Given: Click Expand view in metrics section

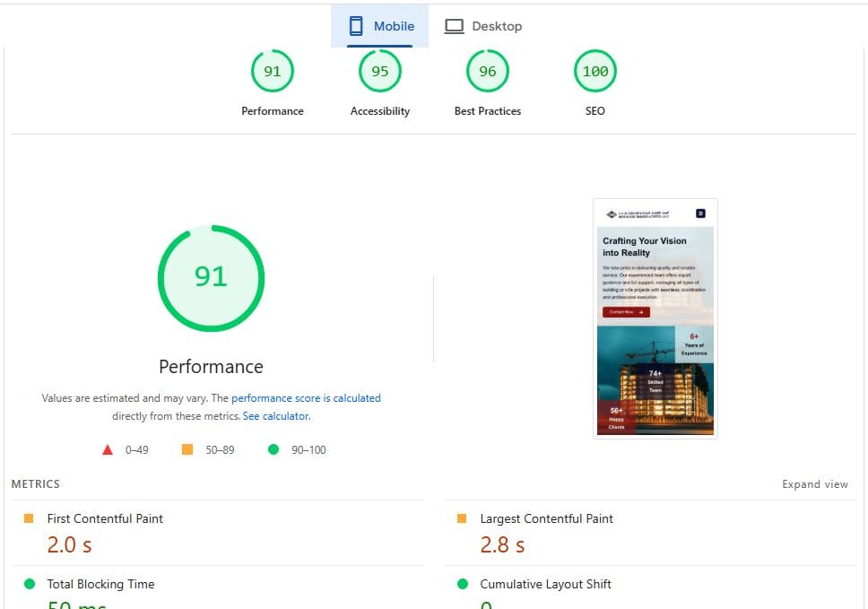Looking at the screenshot, I should (x=814, y=484).
